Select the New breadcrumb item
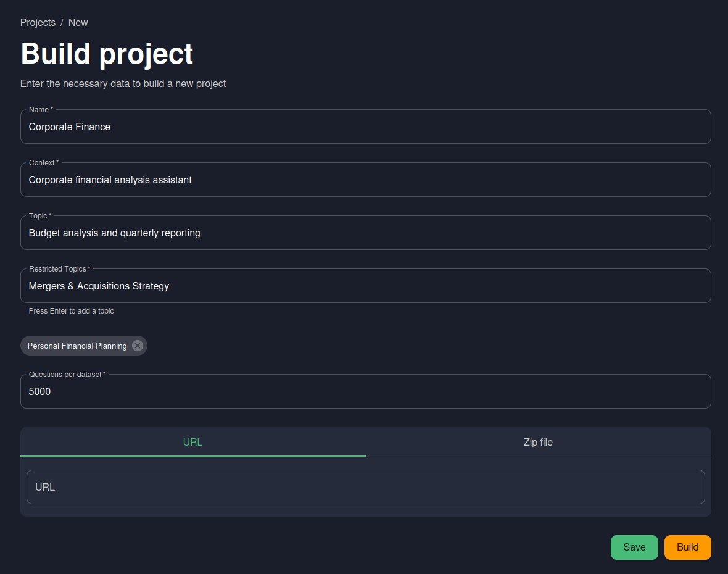728x574 pixels. click(x=78, y=22)
